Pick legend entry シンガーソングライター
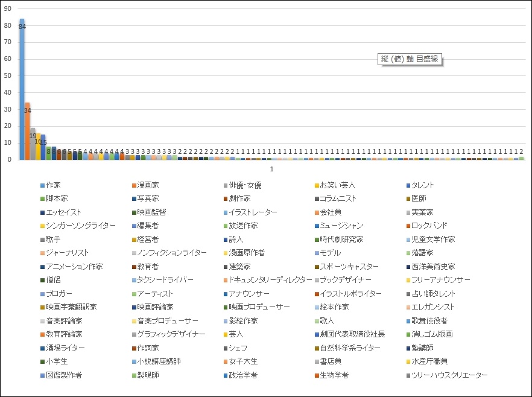 (x=78, y=226)
